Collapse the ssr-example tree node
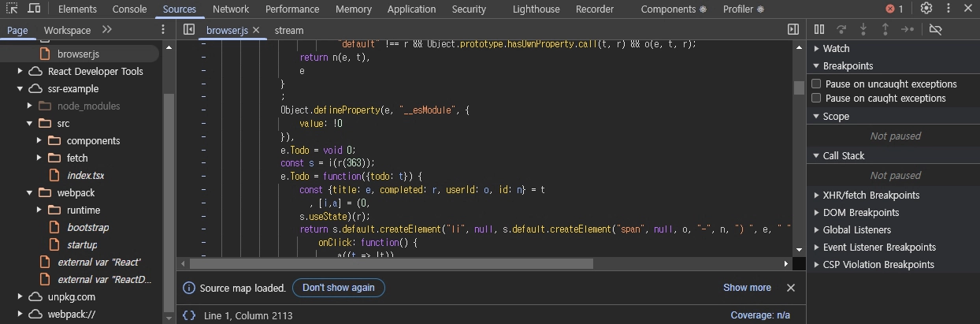 (20, 88)
